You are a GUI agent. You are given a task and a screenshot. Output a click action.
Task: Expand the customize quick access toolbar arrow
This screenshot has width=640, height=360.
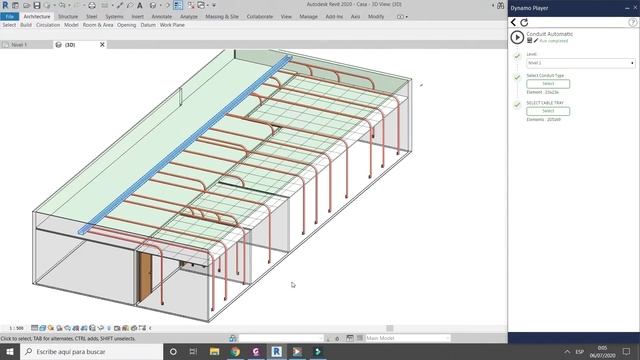214,5
